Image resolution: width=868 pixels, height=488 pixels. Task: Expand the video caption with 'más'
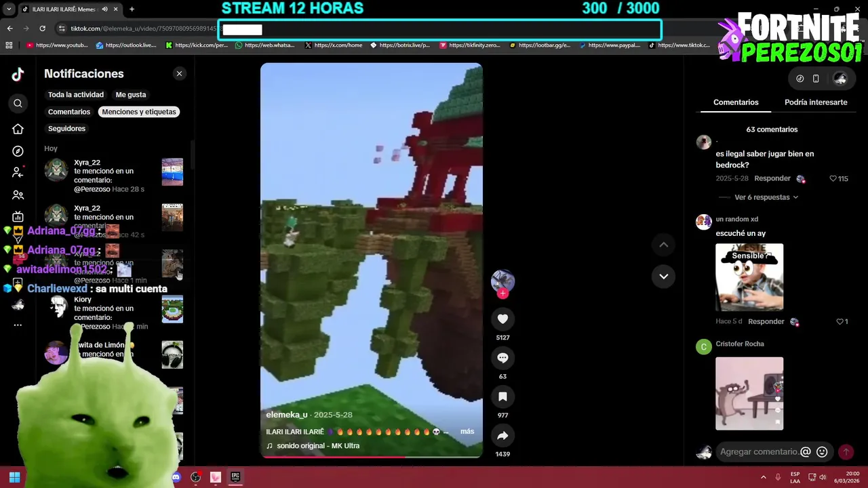point(467,432)
